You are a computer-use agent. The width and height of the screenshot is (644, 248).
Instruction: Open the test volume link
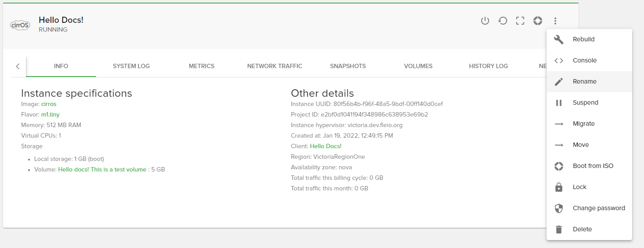(x=102, y=169)
